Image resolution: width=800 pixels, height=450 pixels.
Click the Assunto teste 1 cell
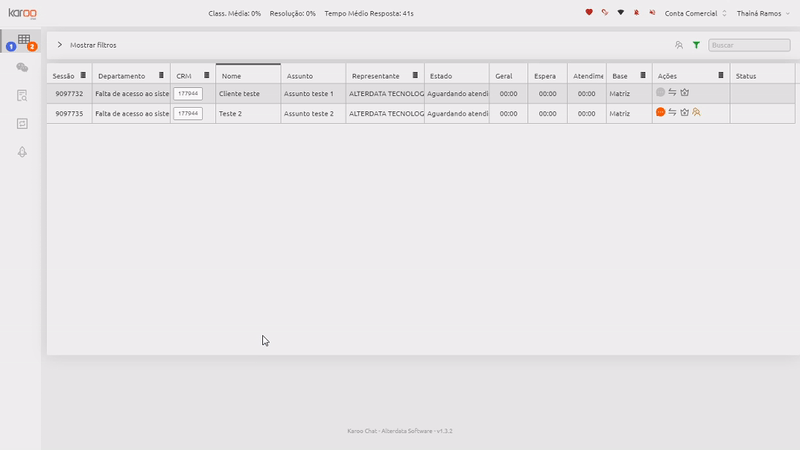(313, 93)
